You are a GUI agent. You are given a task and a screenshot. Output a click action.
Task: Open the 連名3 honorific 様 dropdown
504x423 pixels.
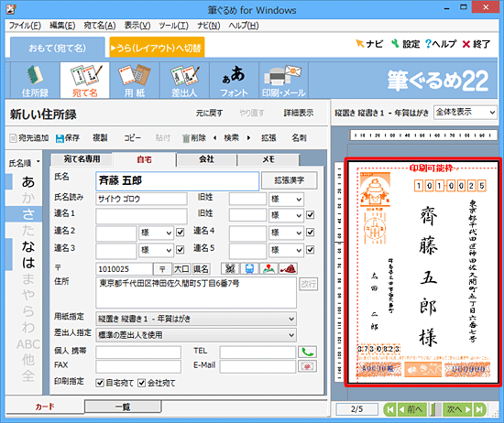pyautogui.click(x=156, y=250)
